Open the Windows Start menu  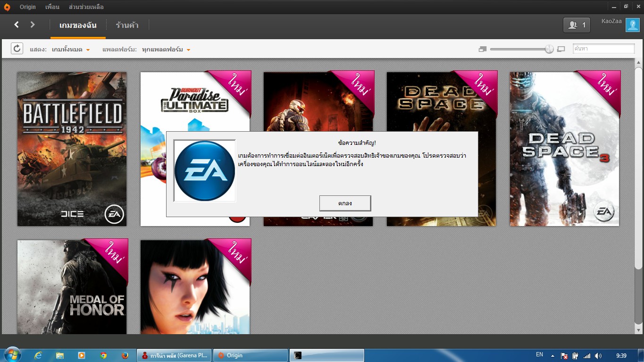[x=12, y=355]
